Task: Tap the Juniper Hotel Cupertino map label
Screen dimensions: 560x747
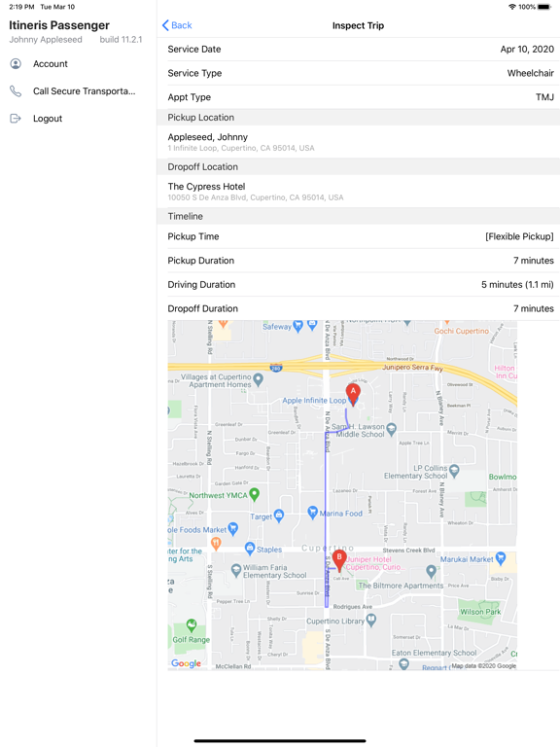Action: pyautogui.click(x=375, y=563)
